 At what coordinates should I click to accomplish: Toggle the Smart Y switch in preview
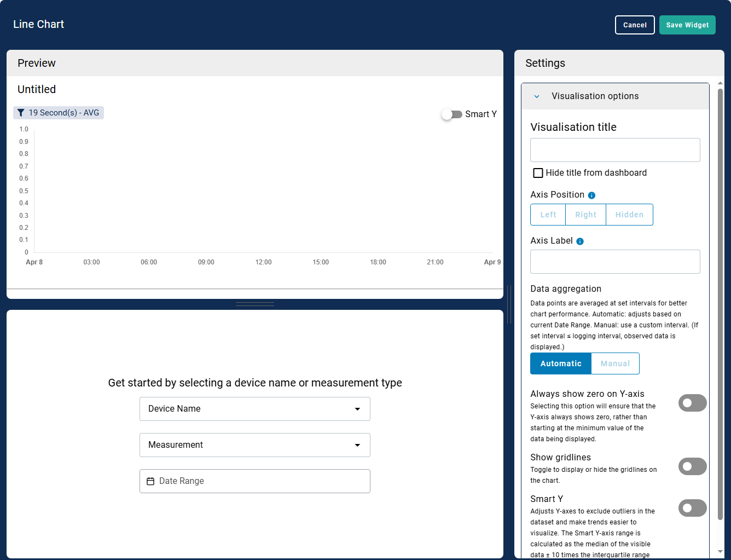[x=452, y=114]
